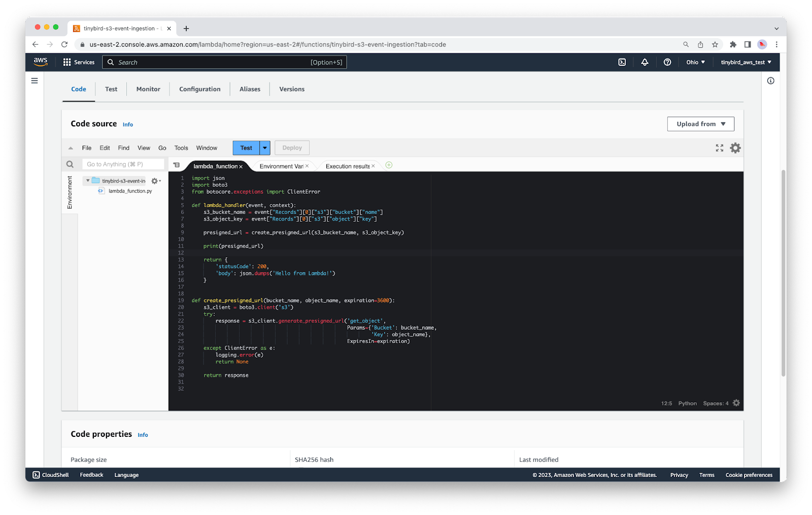Open the Ohio region dropdown
This screenshot has width=812, height=515.
(695, 62)
